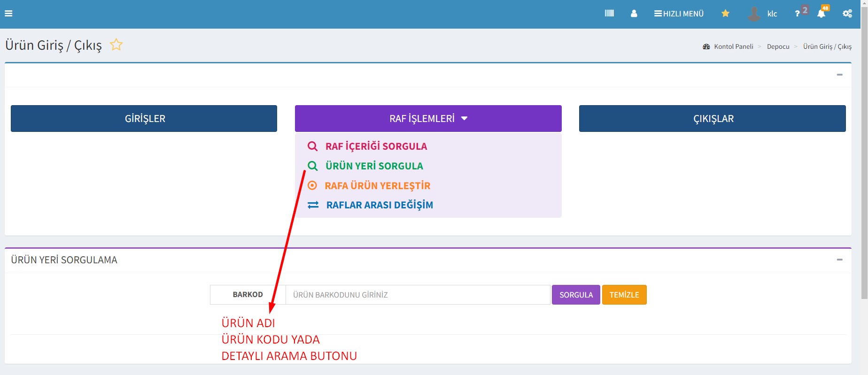The height and width of the screenshot is (375, 868).
Task: Open the hamburger sidebar menu
Action: tap(8, 14)
